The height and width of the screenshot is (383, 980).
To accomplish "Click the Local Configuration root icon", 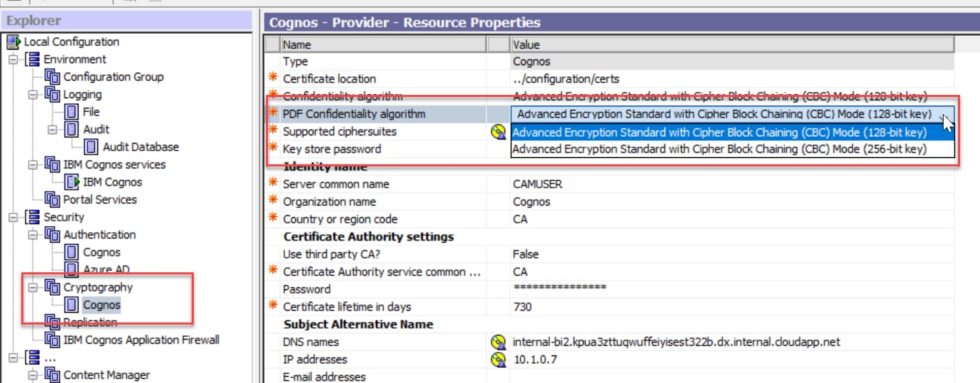I will [x=14, y=42].
